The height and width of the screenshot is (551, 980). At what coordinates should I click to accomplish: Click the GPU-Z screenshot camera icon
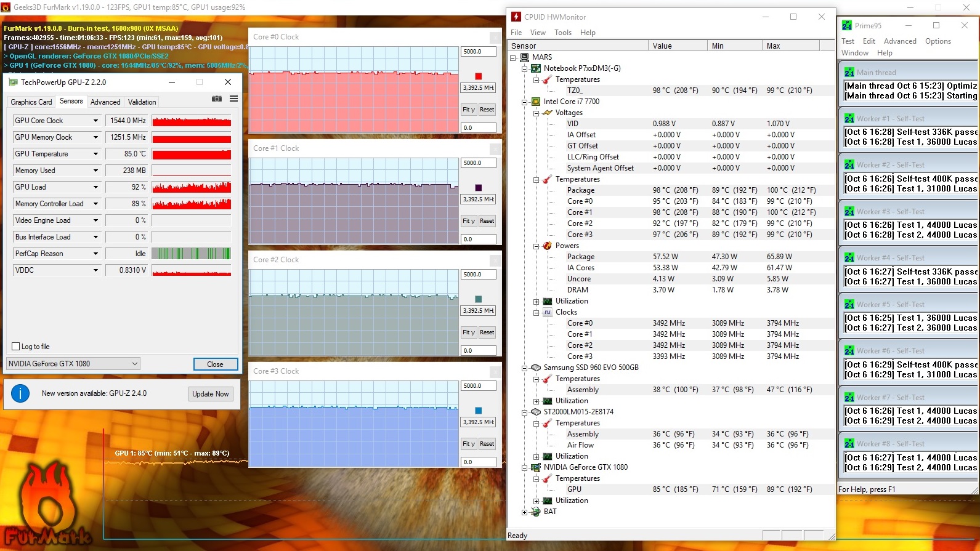[217, 99]
